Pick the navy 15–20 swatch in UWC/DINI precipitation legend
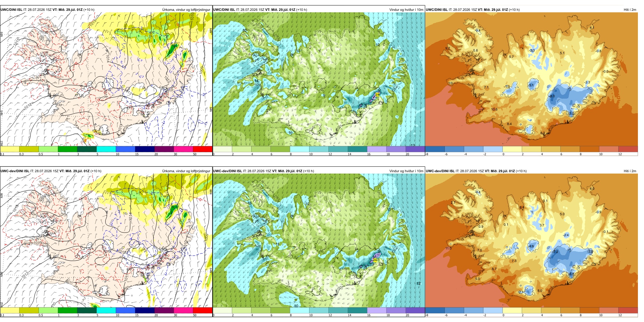 [x=145, y=149]
